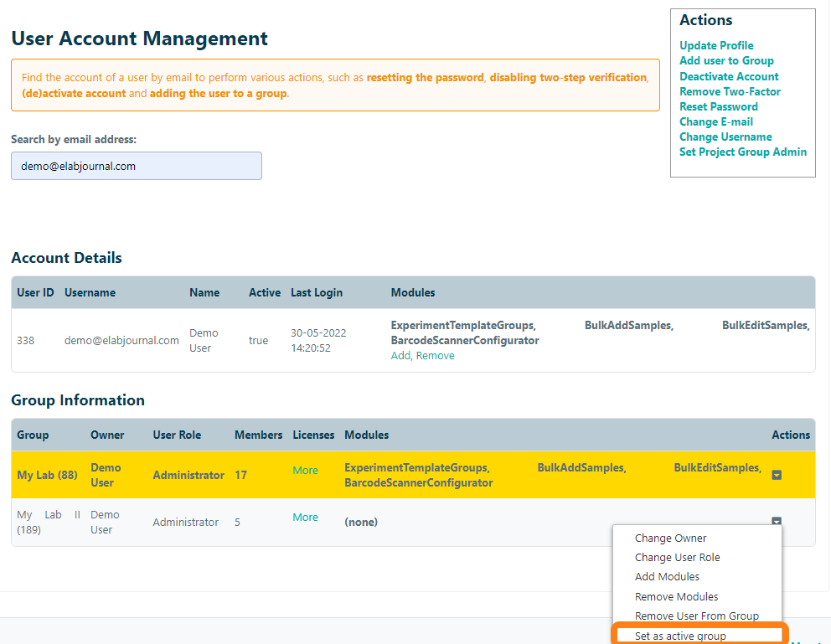The width and height of the screenshot is (831, 644).
Task: Click the email search input field
Action: click(137, 166)
